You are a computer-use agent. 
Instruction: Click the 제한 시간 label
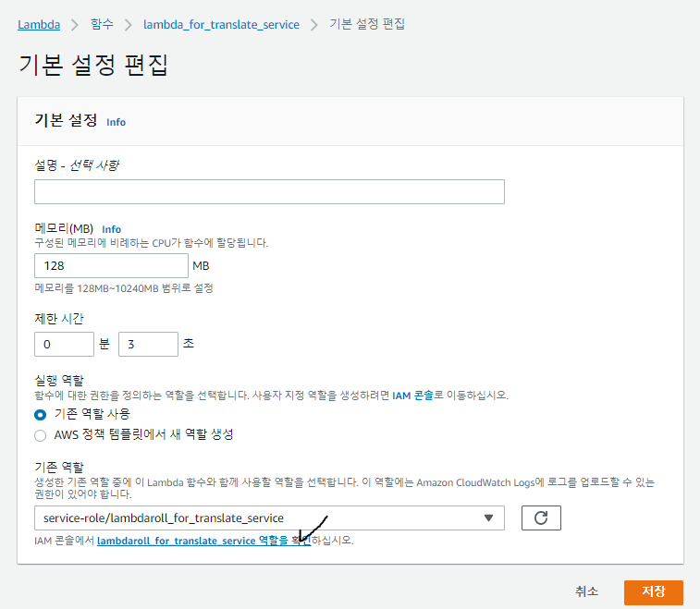pos(59,319)
